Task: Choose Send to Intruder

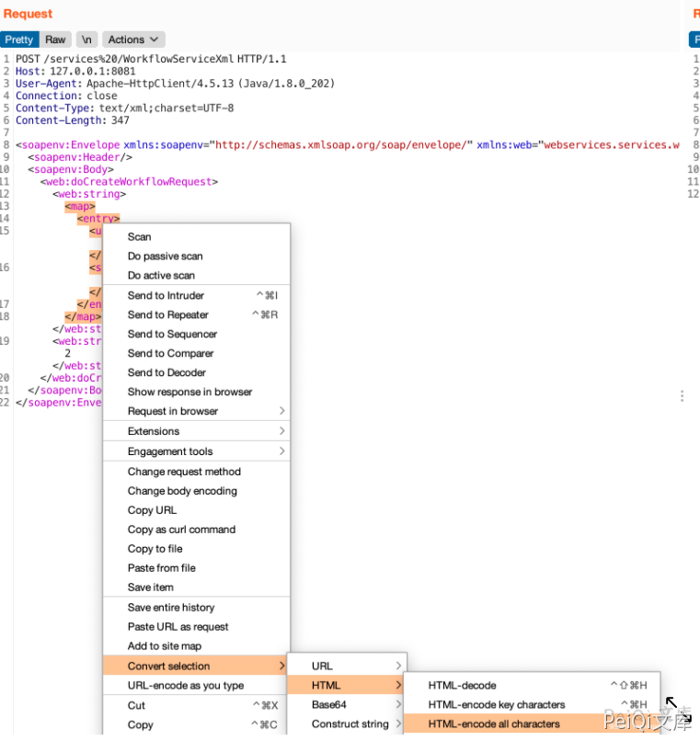Action: click(x=166, y=295)
